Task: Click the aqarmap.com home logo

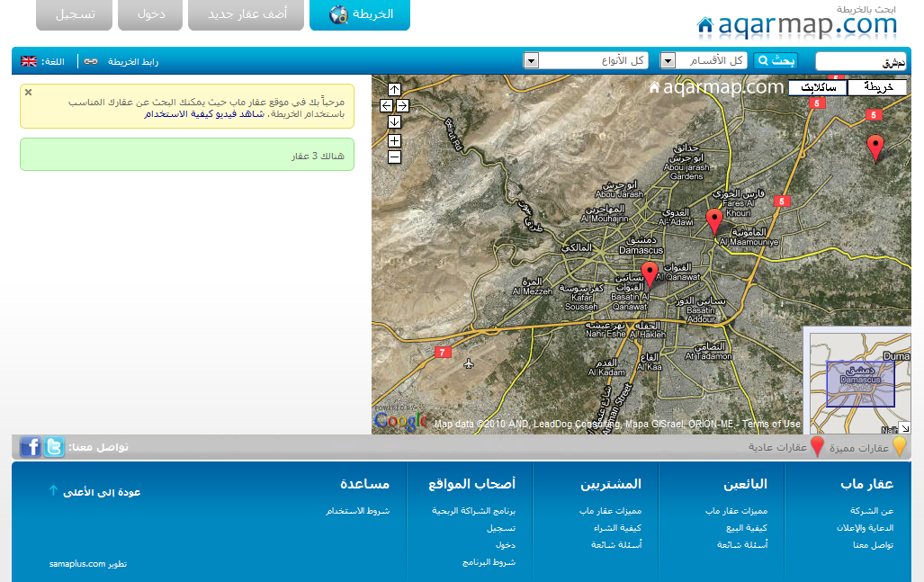Action: click(796, 25)
